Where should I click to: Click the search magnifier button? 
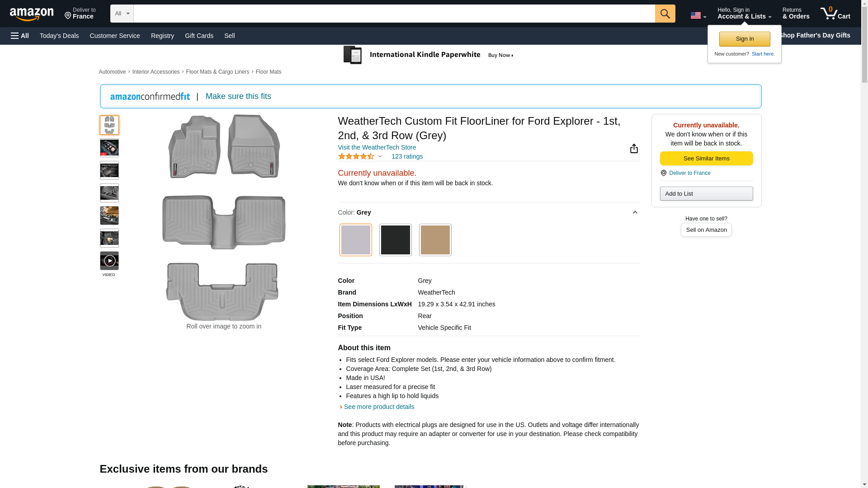click(x=665, y=14)
